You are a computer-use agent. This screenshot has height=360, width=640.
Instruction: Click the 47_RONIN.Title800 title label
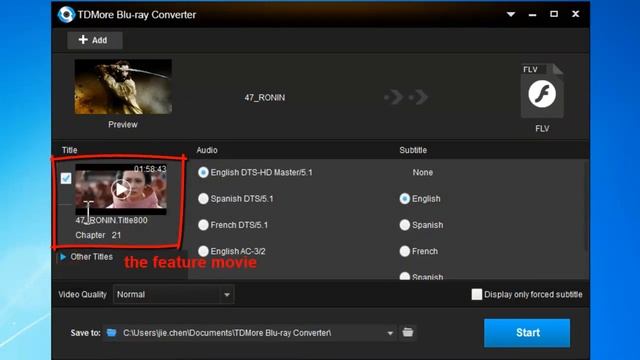(x=111, y=220)
